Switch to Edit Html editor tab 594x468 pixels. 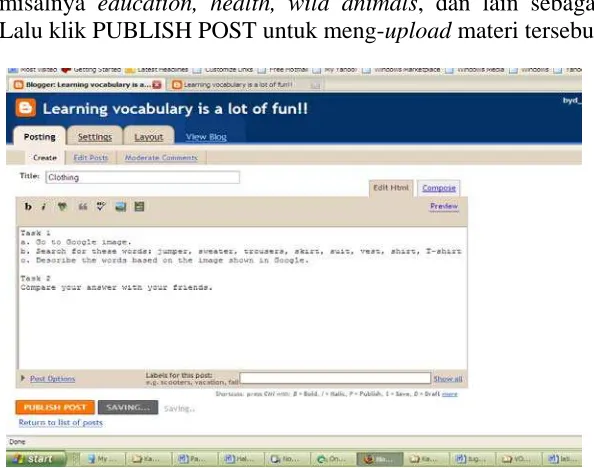[391, 188]
